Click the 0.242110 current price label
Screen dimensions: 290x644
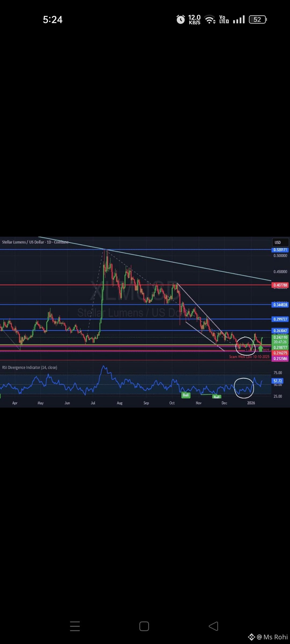280,337
